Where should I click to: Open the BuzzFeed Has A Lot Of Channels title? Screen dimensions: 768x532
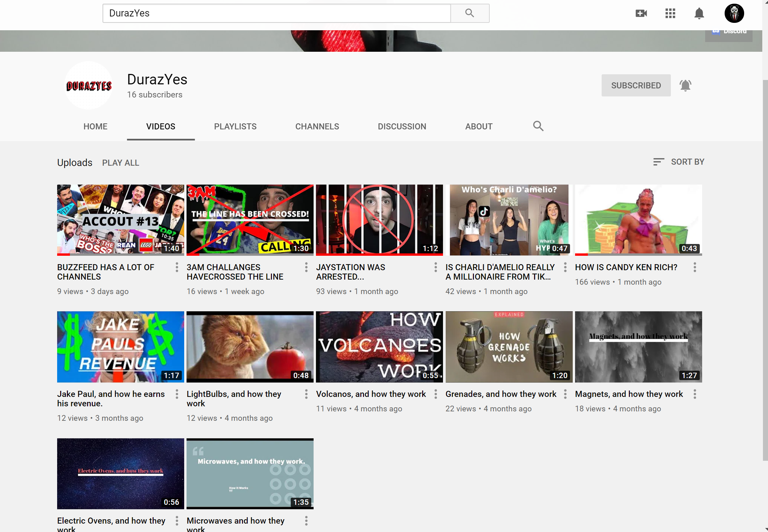click(106, 272)
